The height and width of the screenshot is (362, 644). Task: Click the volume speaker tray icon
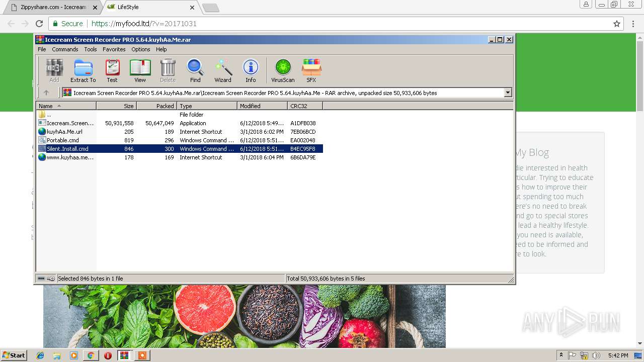coord(596,355)
